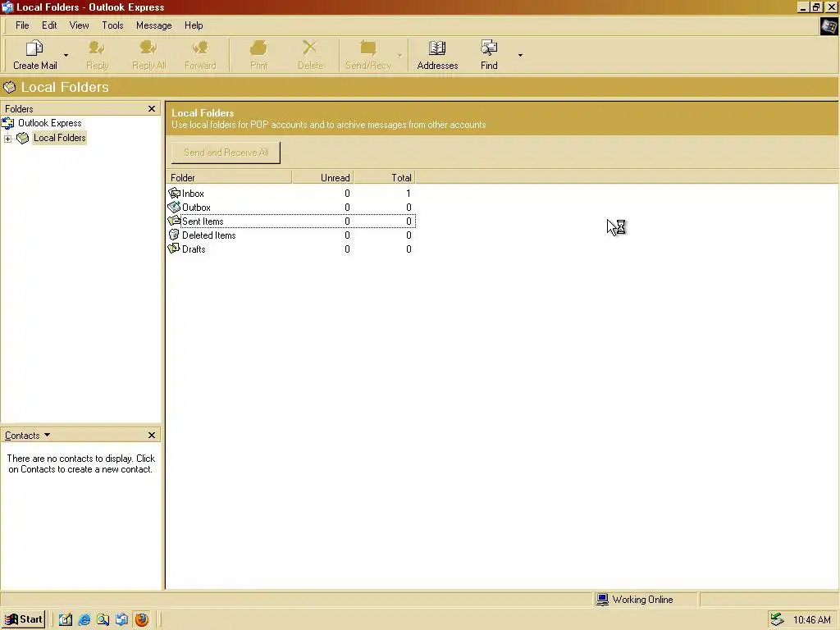
Task: Select the Sent Items folder name
Action: click(203, 221)
